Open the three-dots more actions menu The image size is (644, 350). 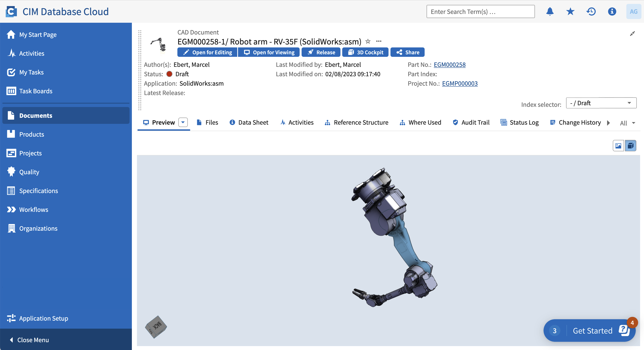coord(379,41)
